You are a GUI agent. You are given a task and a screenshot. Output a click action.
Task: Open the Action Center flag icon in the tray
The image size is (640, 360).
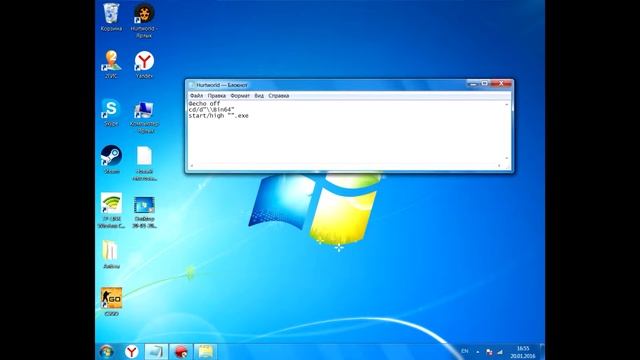(489, 352)
